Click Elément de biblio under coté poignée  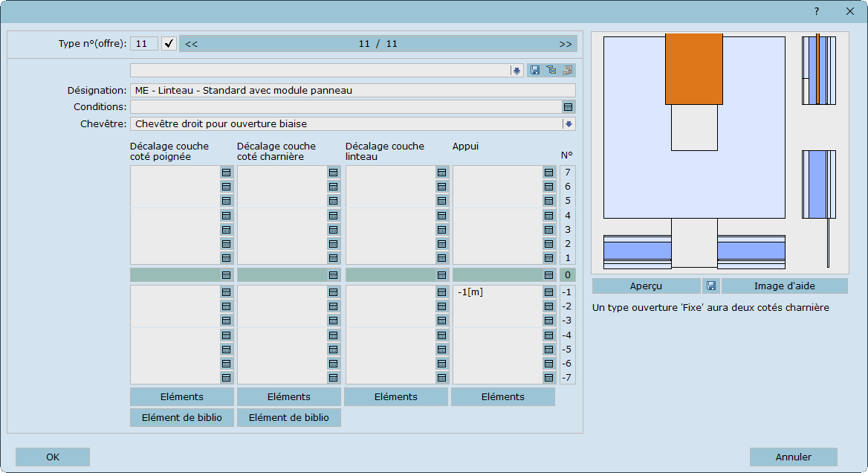pos(182,418)
